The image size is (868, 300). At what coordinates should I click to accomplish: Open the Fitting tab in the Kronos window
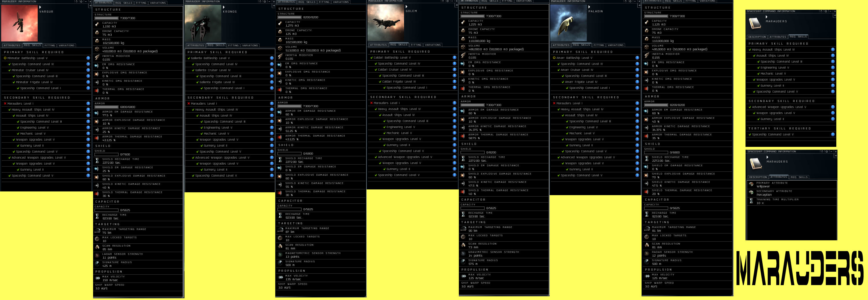[x=233, y=45]
